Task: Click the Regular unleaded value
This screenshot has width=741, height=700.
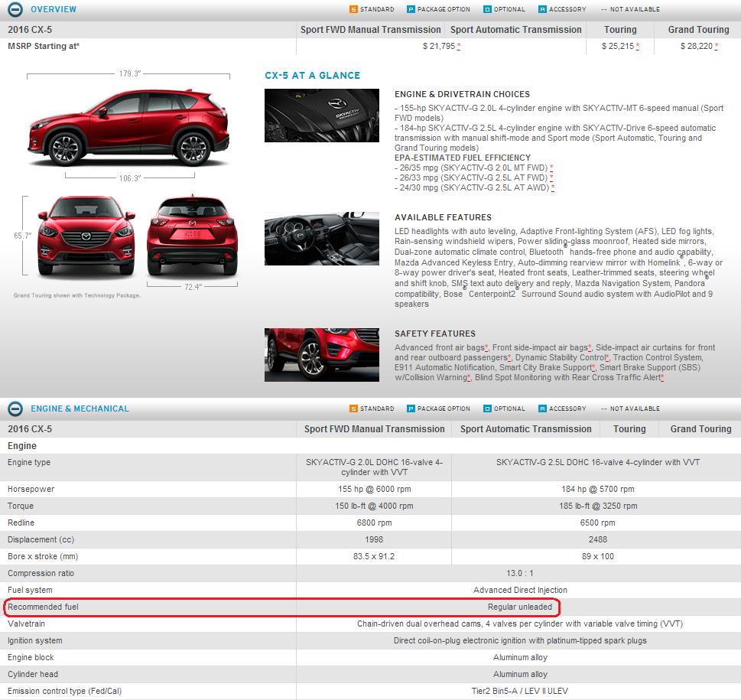Action: [x=520, y=607]
